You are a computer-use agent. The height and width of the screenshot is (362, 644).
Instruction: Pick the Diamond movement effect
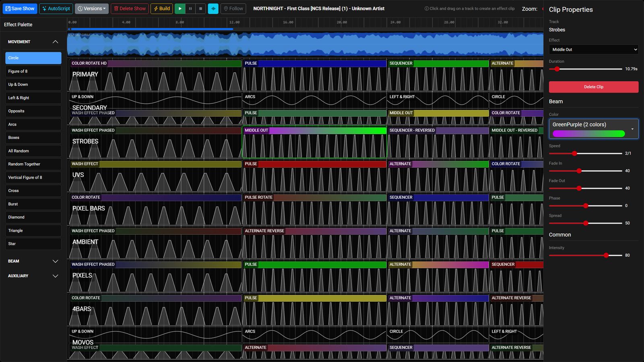[33, 217]
